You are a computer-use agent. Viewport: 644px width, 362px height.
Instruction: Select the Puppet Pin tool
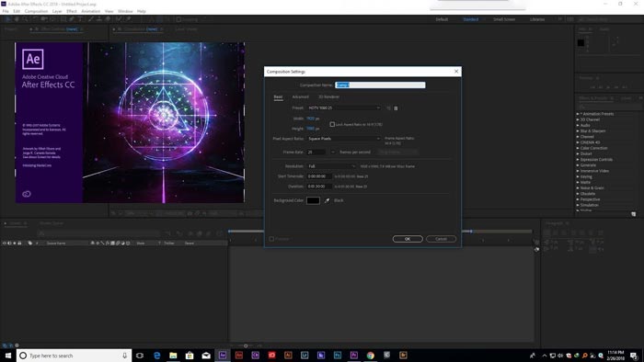128,19
